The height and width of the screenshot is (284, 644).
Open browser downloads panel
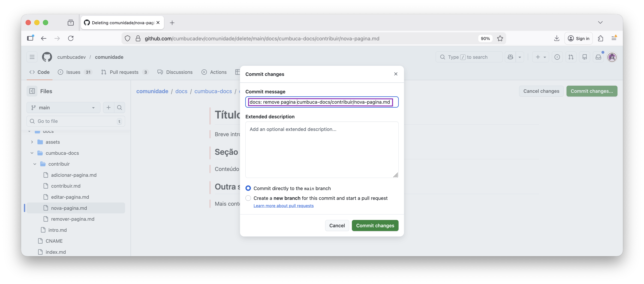[x=557, y=39]
